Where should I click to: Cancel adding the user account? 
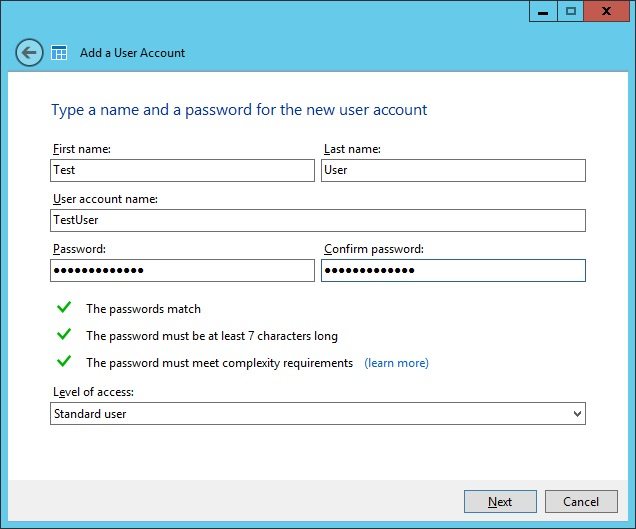click(x=581, y=501)
